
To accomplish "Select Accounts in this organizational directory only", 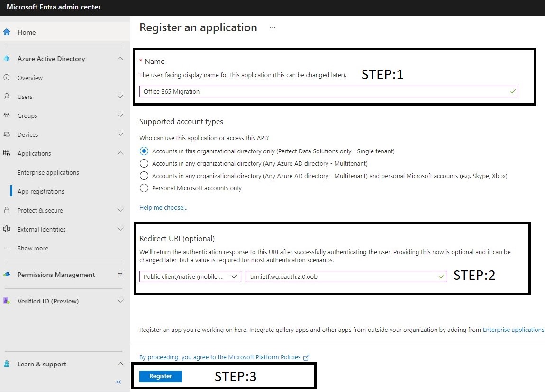I will [144, 151].
